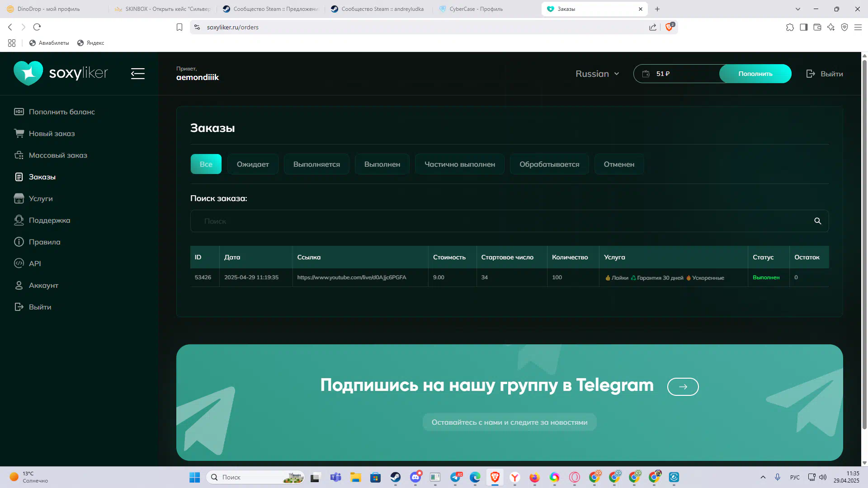The image size is (868, 488).
Task: Select the Отменен filter tab
Action: [x=619, y=164]
